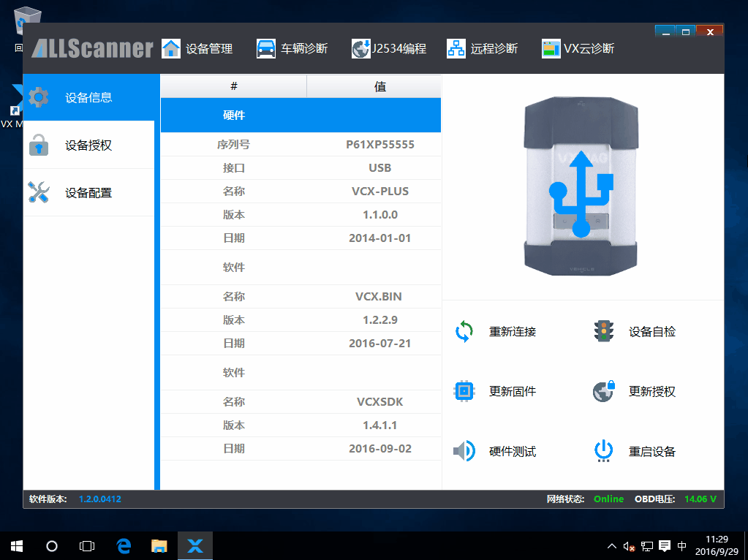The width and height of the screenshot is (748, 560).
Task: Click 更新固件 to update firmware
Action: coord(513,391)
